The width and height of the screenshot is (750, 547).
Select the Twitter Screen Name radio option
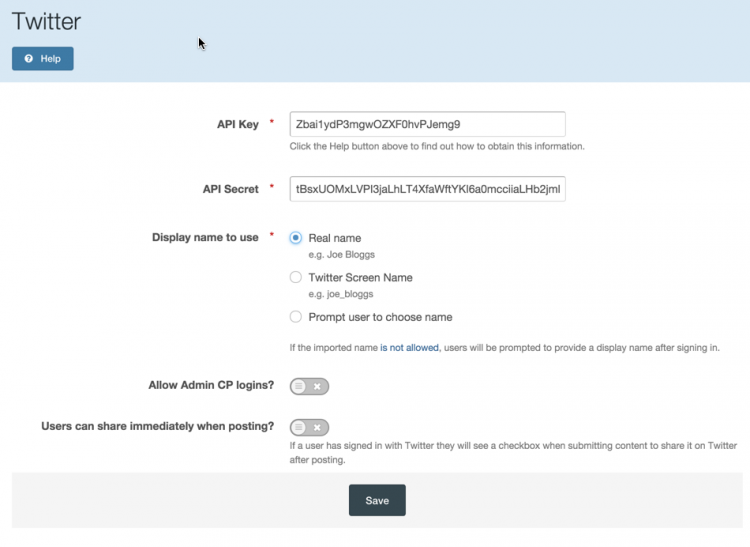click(x=296, y=277)
